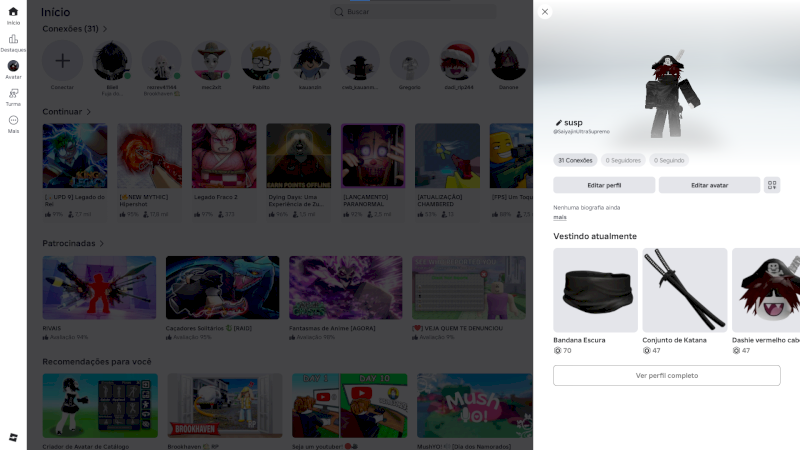800x450 pixels.
Task: Open the Avatar sidebar icon
Action: point(13,66)
